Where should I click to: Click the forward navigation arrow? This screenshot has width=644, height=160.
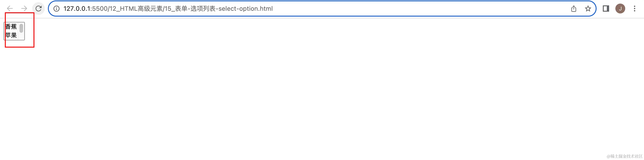pyautogui.click(x=24, y=8)
